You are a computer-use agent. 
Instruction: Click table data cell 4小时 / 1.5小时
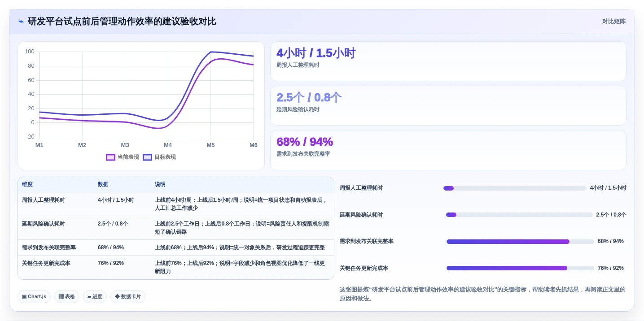click(116, 200)
